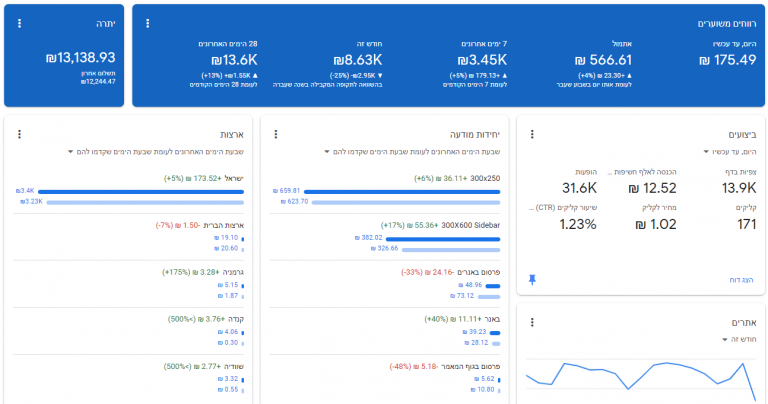Open the three-dot menu on אתרים card
Screen dimensions: 768x404
point(532,322)
